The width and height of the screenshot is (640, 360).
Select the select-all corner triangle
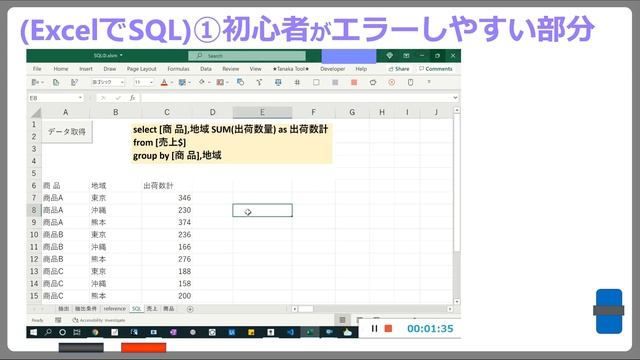[x=36, y=113]
